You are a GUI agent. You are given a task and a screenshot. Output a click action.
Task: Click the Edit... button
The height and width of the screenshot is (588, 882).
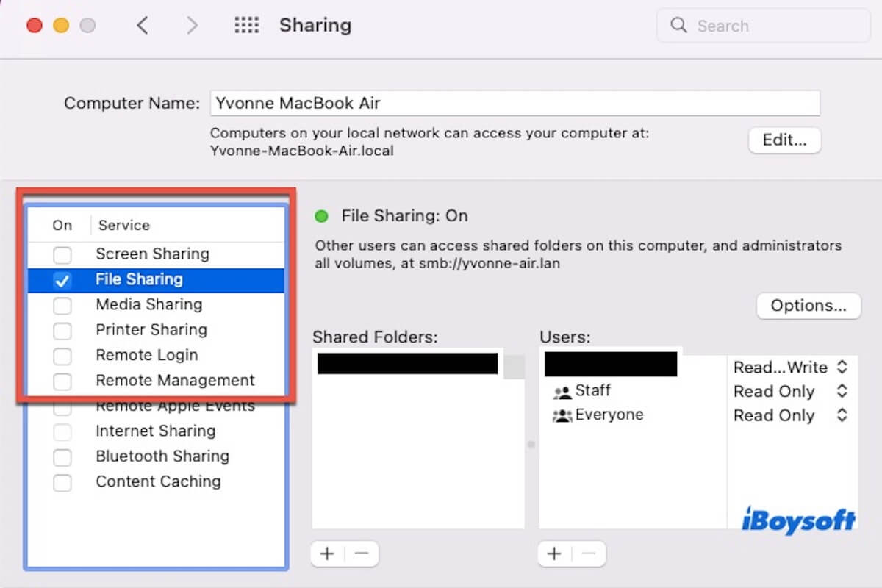click(x=784, y=140)
